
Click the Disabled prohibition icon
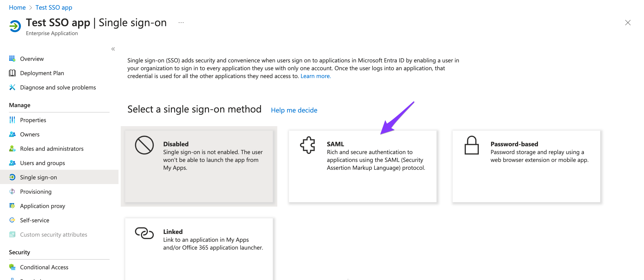tap(144, 144)
